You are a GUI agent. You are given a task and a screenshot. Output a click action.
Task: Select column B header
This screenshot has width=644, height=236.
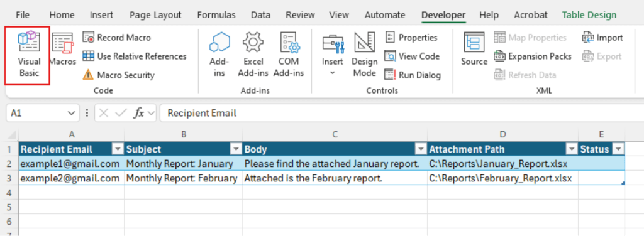pyautogui.click(x=184, y=134)
